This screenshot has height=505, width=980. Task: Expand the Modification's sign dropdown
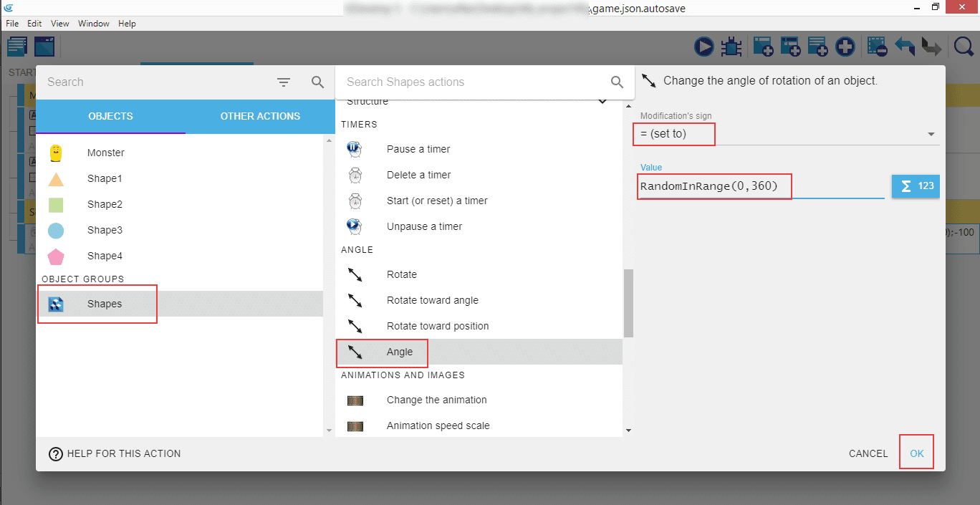[931, 134]
